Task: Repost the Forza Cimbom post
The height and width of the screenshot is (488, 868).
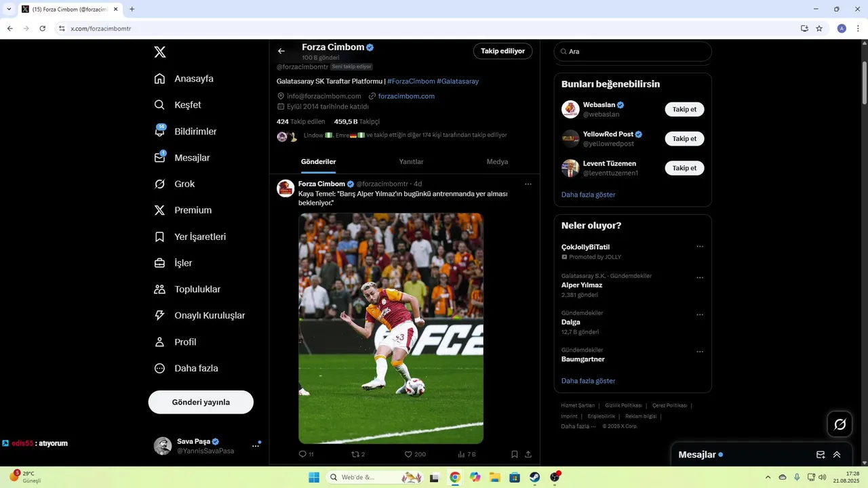Action: coord(358,454)
